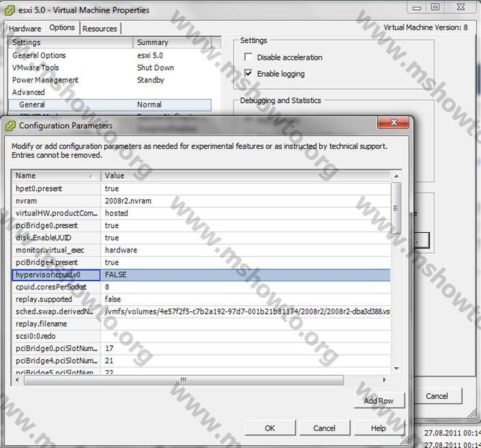Click Cancel in the Virtual Machine Properties window

tap(437, 396)
